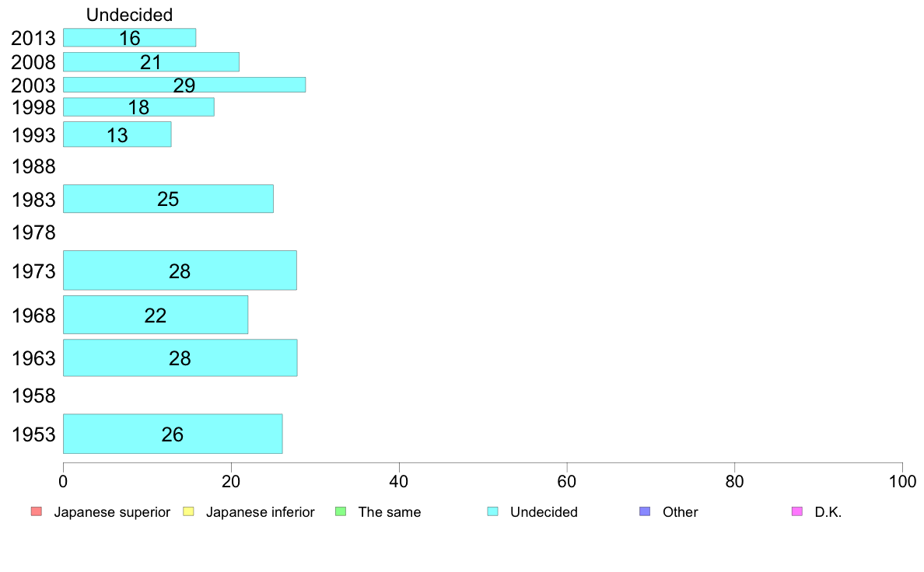Select the 1983 bar with value 25
924x572 pixels.
[168, 198]
